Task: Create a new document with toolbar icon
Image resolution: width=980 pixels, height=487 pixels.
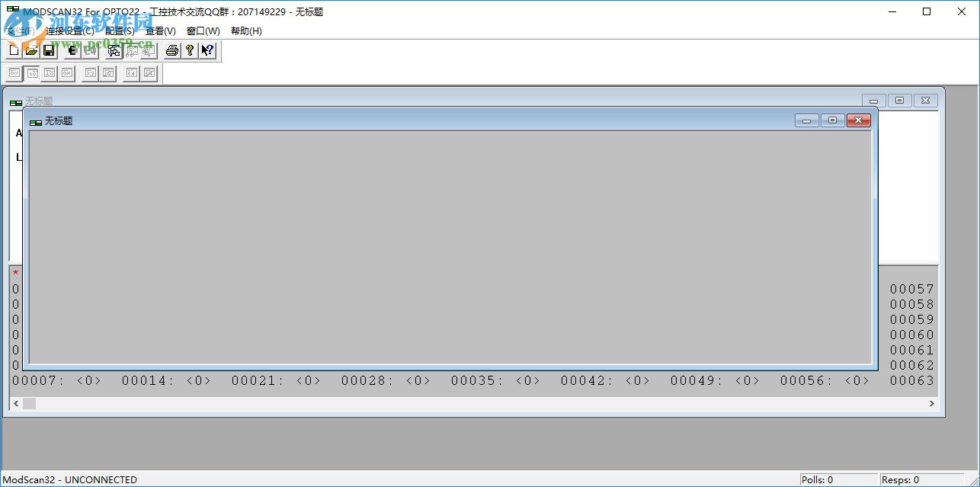Action: [x=14, y=50]
